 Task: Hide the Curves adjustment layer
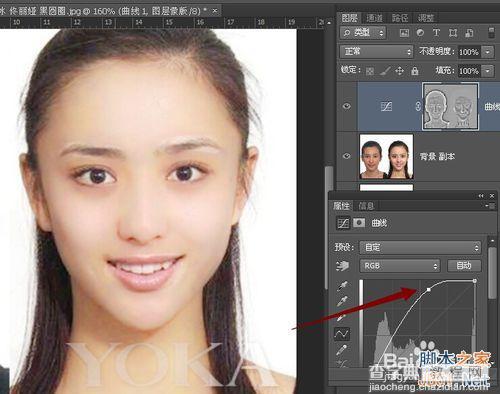347,106
